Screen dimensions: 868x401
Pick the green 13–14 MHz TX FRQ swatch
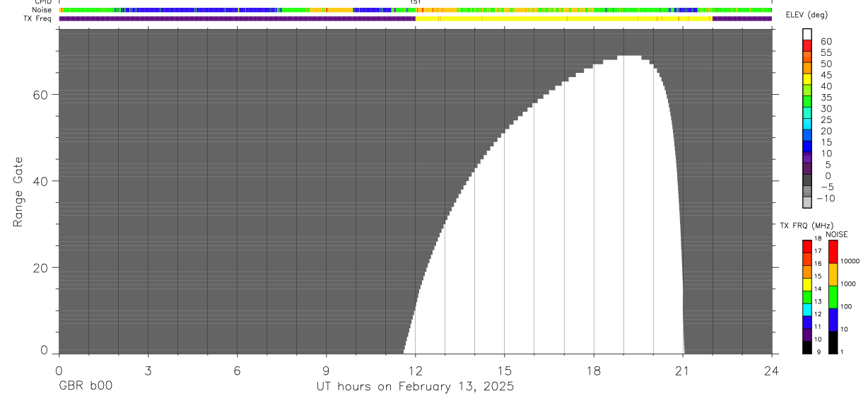coord(807,296)
